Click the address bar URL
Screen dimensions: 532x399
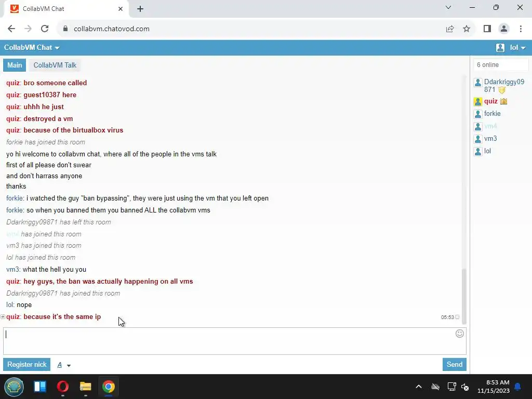coord(112,29)
